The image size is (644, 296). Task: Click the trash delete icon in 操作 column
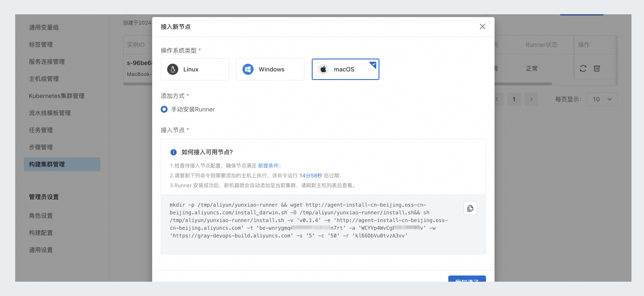coord(597,68)
